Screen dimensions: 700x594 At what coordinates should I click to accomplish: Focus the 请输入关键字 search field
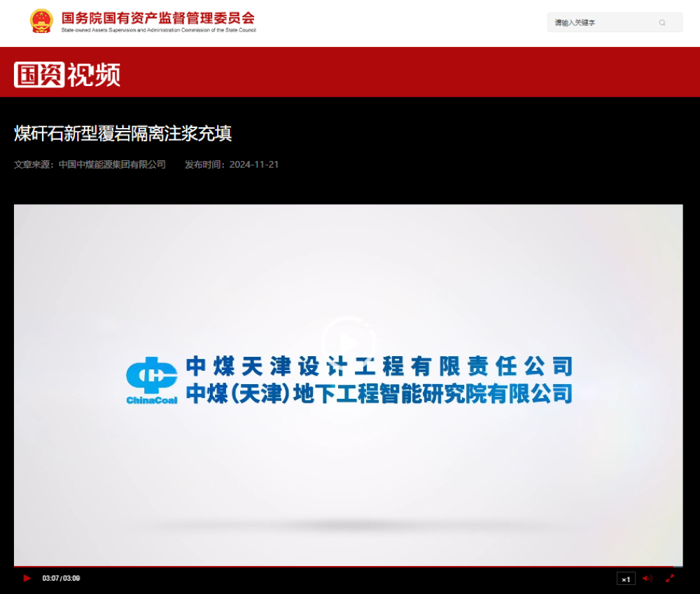(615, 22)
